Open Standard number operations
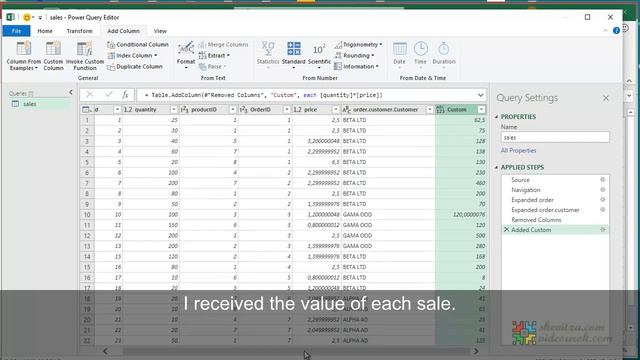640x360 pixels. coord(293,56)
